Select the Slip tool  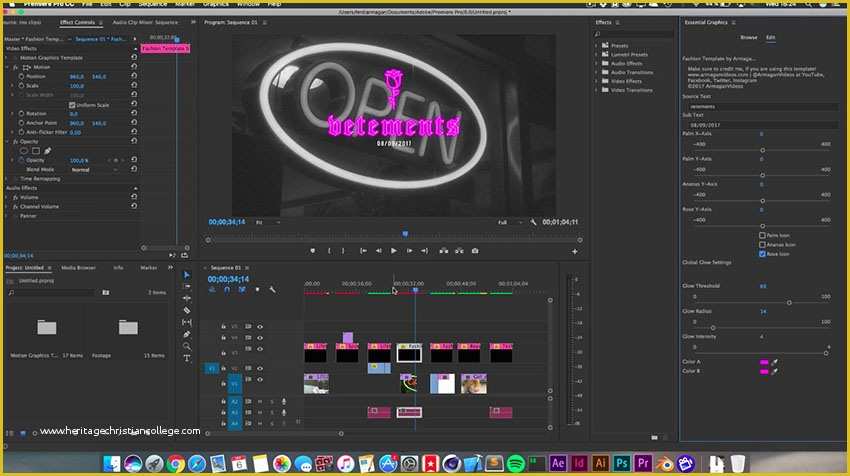pyautogui.click(x=186, y=323)
